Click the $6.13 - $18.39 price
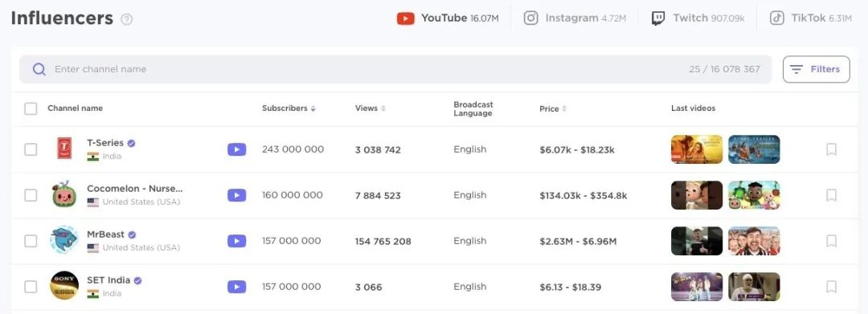The image size is (868, 314). click(x=570, y=287)
